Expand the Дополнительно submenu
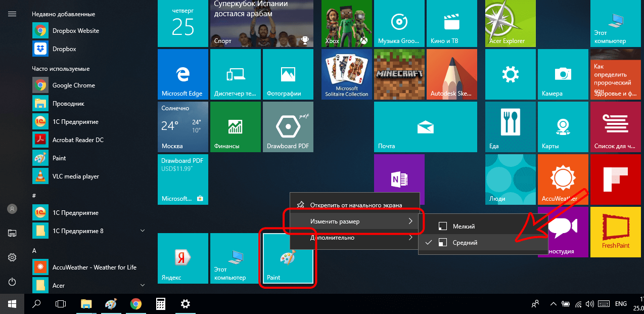This screenshot has height=314, width=644. point(354,238)
